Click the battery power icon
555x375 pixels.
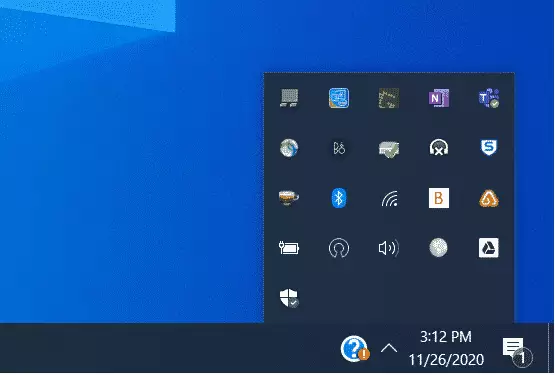[289, 248]
